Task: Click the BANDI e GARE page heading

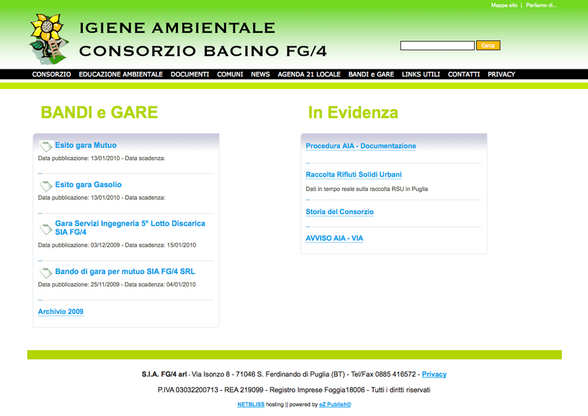Action: [99, 112]
